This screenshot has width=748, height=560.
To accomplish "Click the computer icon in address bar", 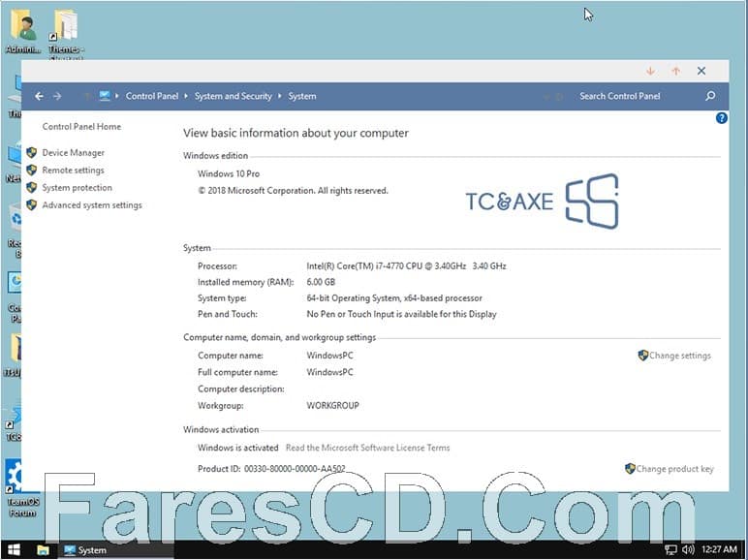I will click(x=105, y=96).
